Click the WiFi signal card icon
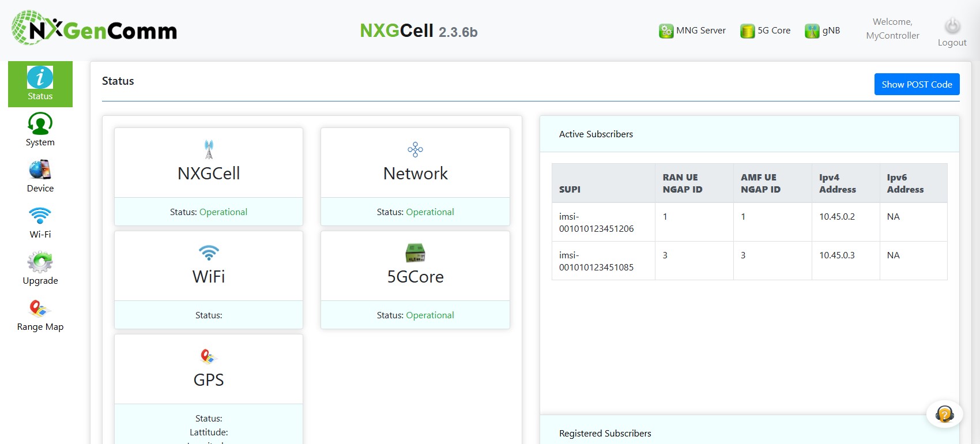The image size is (980, 444). coord(209,253)
